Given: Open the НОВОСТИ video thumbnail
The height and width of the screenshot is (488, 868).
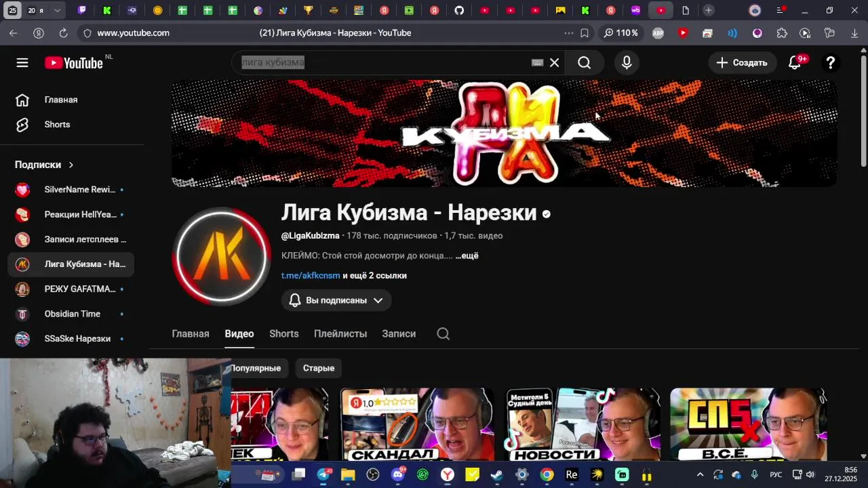Looking at the screenshot, I should (x=583, y=425).
